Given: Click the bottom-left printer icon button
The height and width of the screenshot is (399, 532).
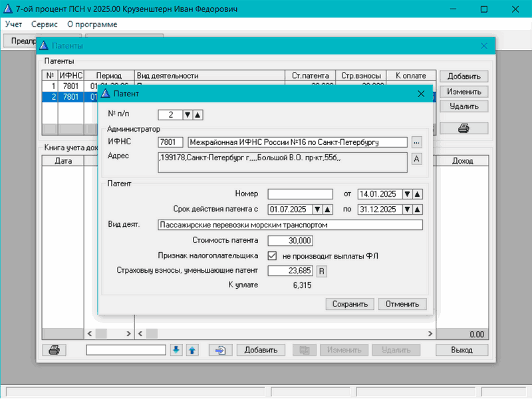Looking at the screenshot, I should pos(54,350).
